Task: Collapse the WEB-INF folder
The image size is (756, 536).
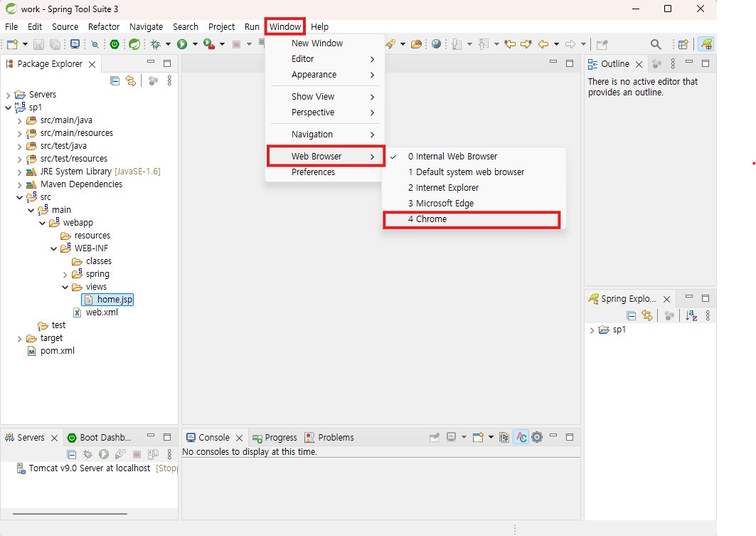Action: 53,248
